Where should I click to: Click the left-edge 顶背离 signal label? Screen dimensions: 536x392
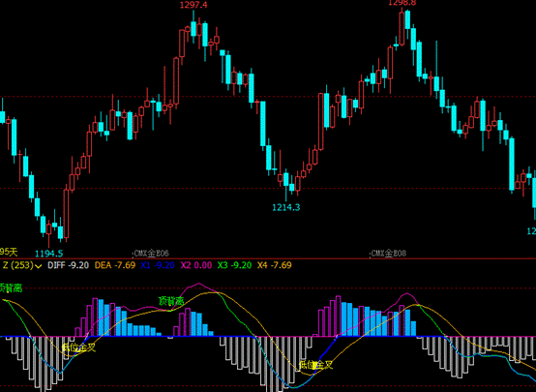[x=11, y=288]
